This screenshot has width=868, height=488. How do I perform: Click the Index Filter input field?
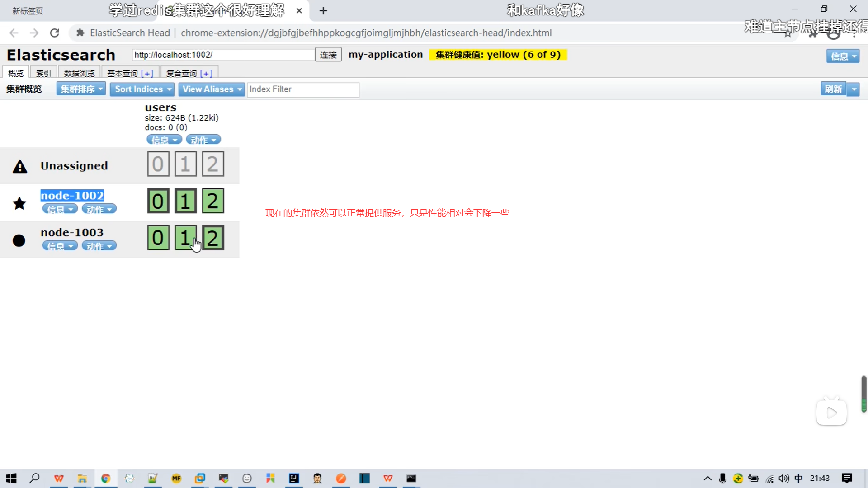(303, 89)
